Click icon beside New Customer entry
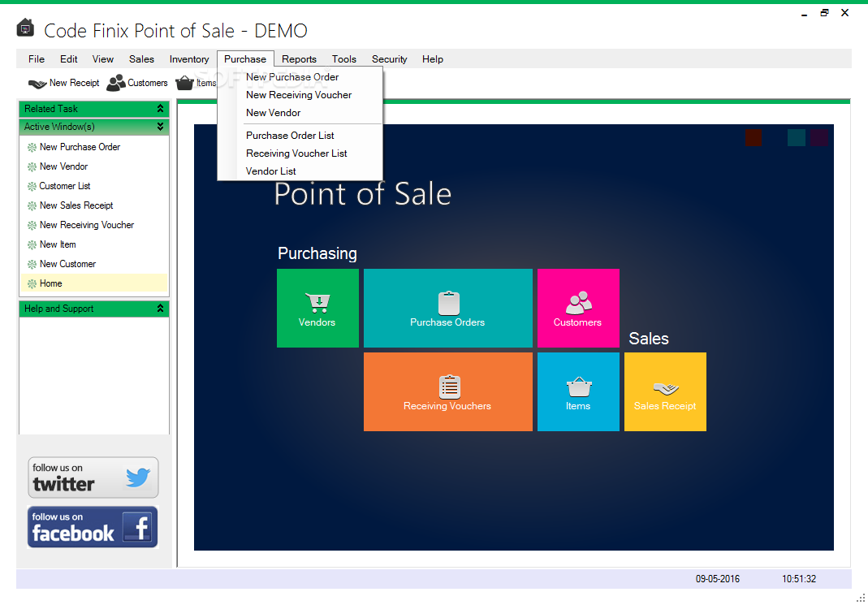The height and width of the screenshot is (605, 868). point(32,265)
